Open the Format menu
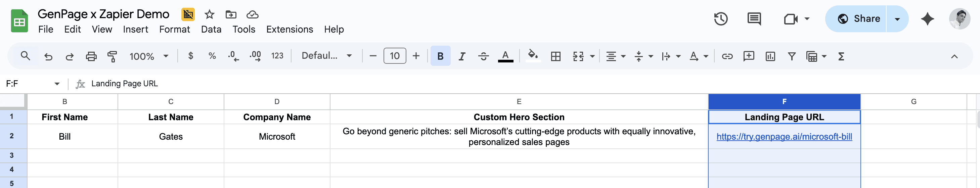Viewport: 980px width, 188px height. [174, 29]
